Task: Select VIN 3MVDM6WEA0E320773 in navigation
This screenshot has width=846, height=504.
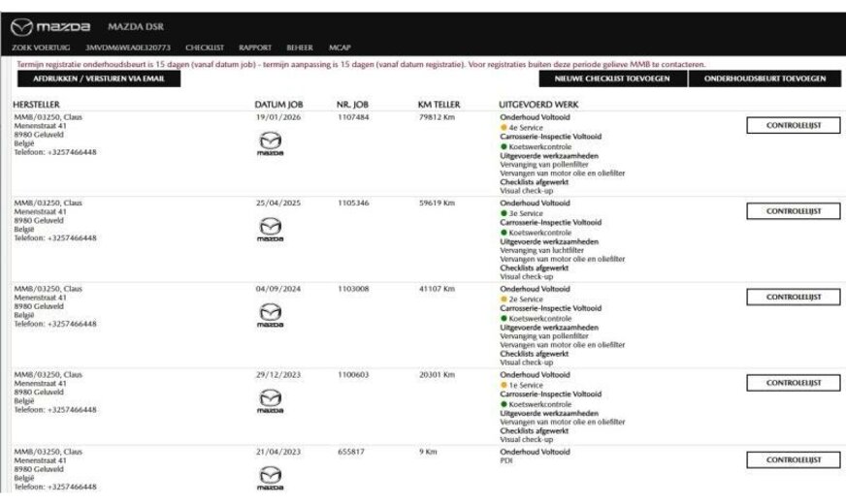Action: (129, 47)
